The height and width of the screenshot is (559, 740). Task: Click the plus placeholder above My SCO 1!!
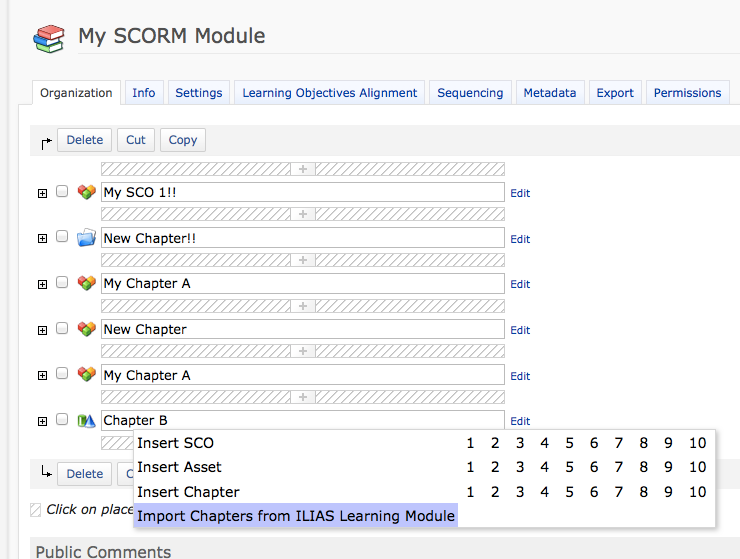pos(303,169)
